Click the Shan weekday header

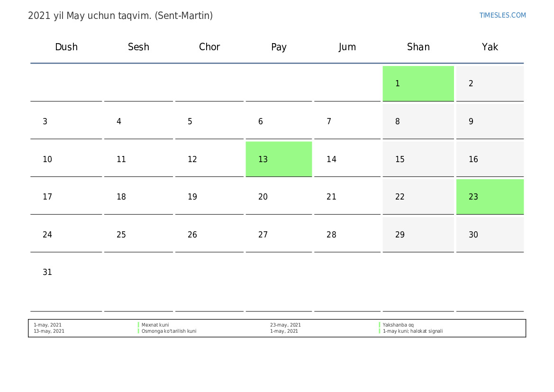pos(418,47)
